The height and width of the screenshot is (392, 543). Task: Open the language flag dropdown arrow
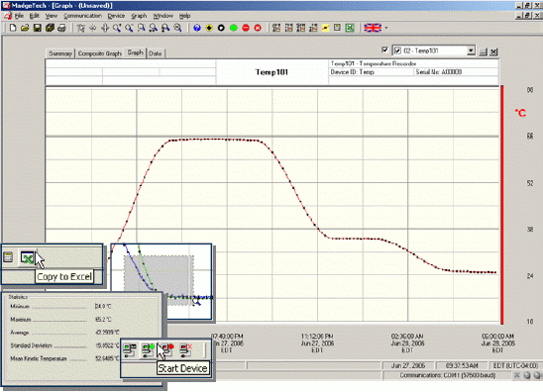pyautogui.click(x=386, y=28)
